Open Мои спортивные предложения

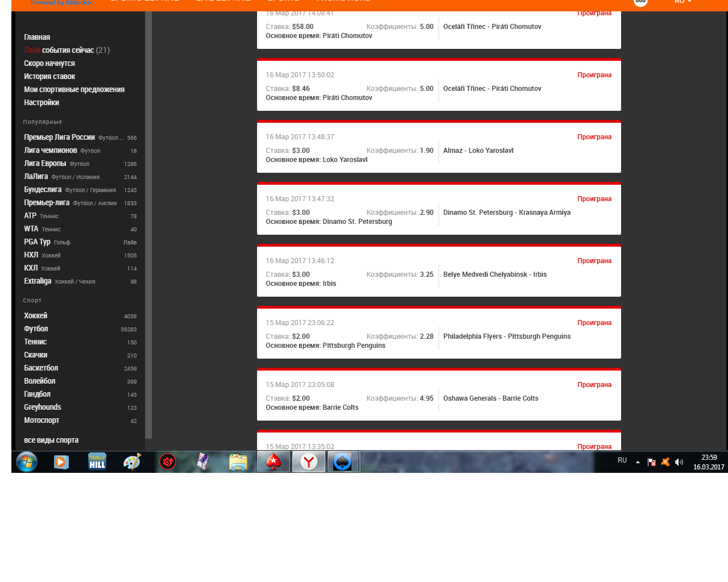click(74, 89)
